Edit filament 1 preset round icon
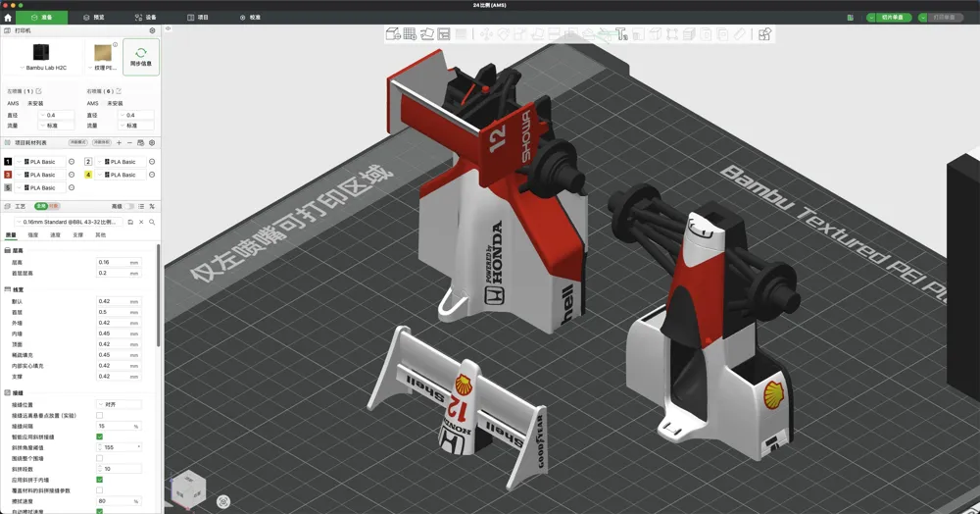The image size is (980, 514). click(72, 161)
